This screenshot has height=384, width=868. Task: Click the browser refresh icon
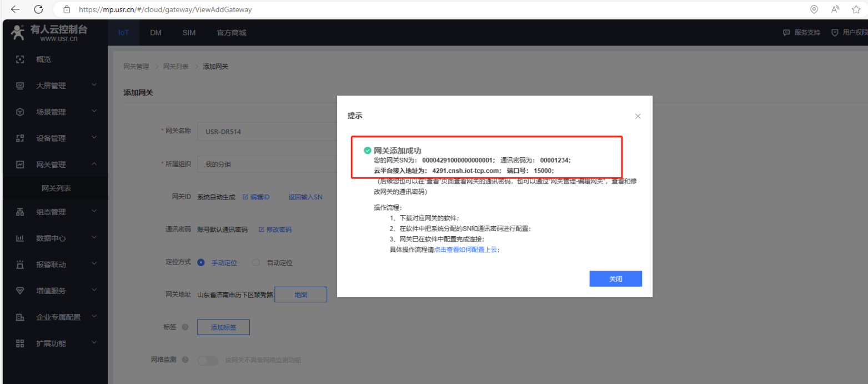38,9
